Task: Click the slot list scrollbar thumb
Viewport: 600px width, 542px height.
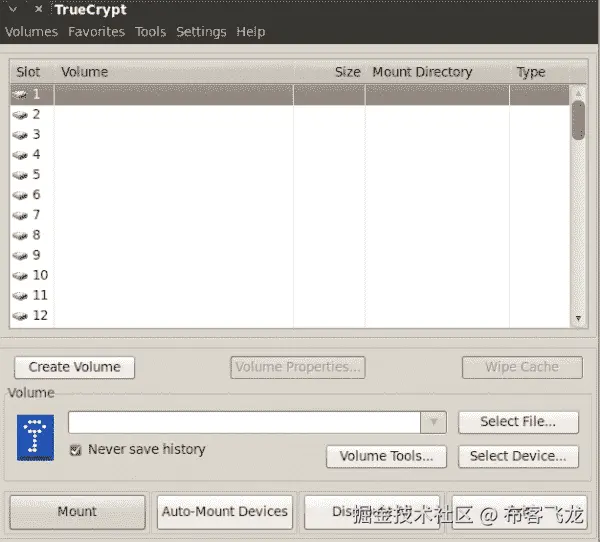Action: (x=578, y=120)
